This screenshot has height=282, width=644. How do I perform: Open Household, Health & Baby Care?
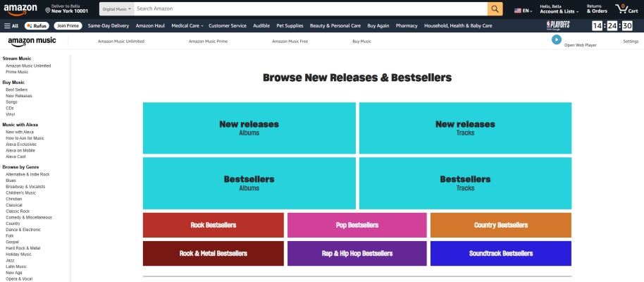[458, 25]
